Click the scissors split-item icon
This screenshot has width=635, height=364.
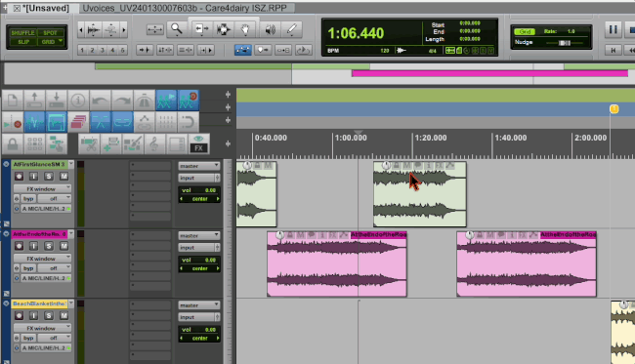click(x=89, y=143)
